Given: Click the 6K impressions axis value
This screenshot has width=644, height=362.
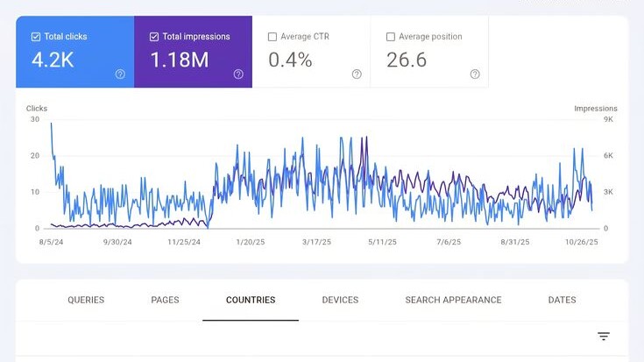Looking at the screenshot, I should [608, 156].
